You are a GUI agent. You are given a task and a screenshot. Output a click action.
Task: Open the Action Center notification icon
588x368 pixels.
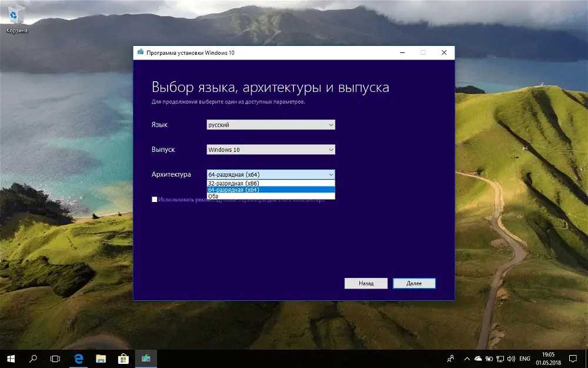point(573,359)
